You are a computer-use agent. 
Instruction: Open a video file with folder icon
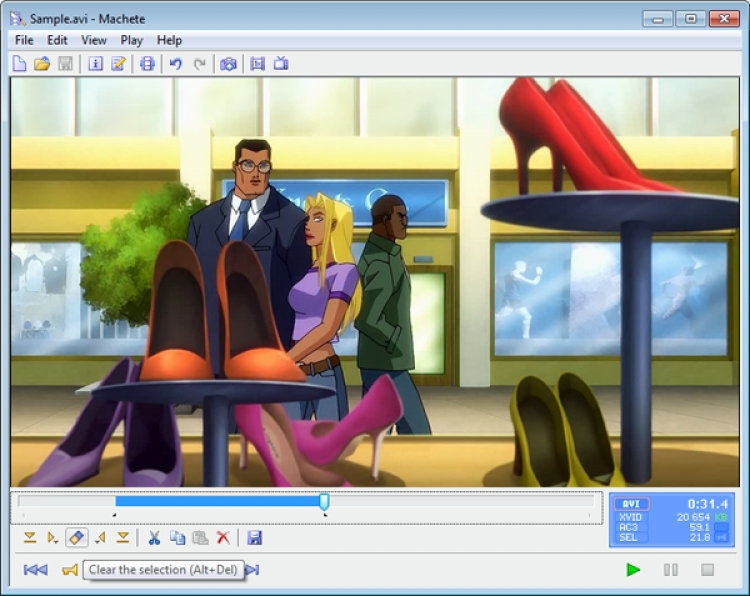tap(42, 64)
